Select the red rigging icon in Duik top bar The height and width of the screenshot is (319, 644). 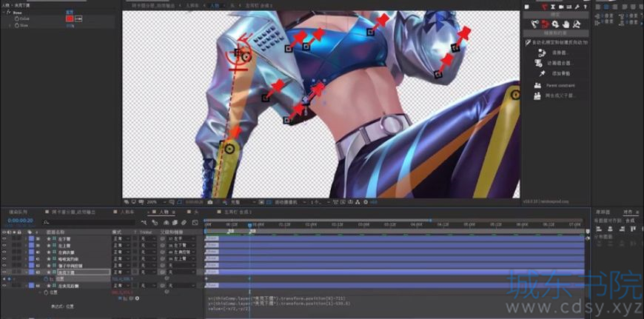545,6
